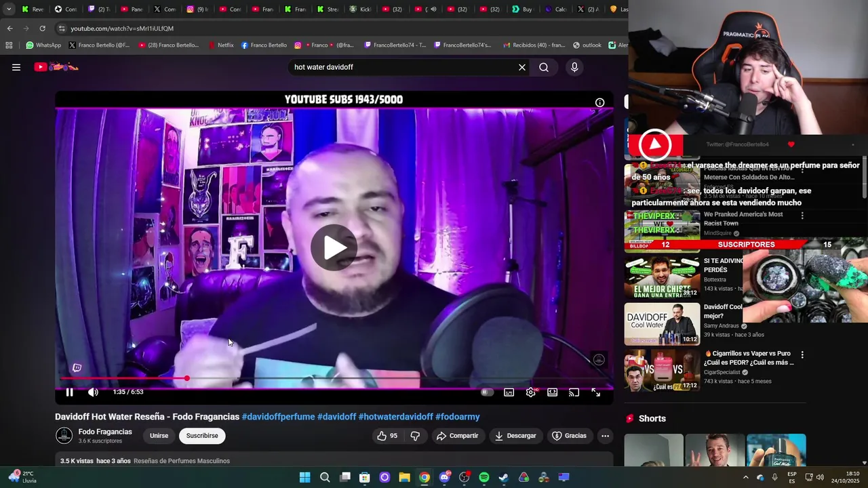This screenshot has height=488, width=868.
Task: Show hidden system tray icons
Action: (x=745, y=477)
